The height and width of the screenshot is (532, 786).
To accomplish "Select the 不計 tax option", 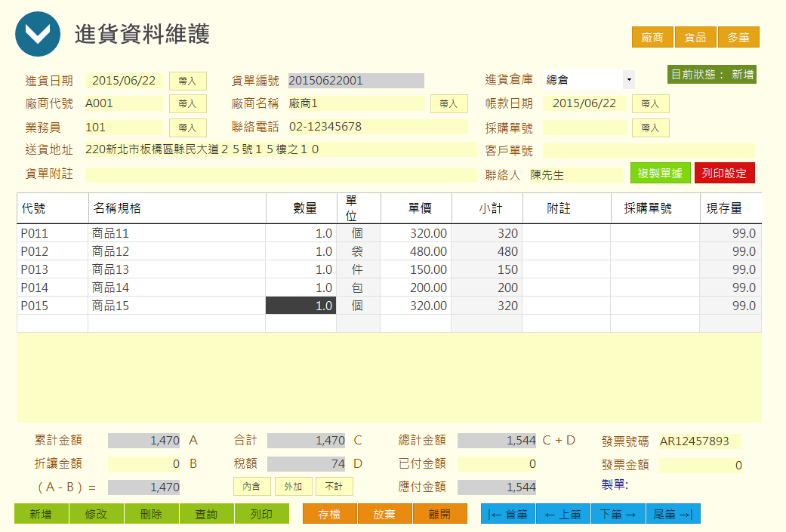I will [x=334, y=487].
